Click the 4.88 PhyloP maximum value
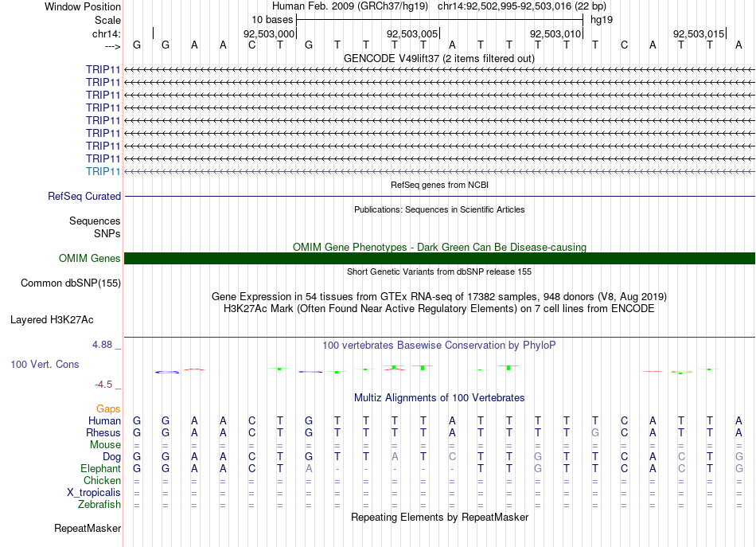Image resolution: width=756 pixels, height=547 pixels. (x=102, y=345)
